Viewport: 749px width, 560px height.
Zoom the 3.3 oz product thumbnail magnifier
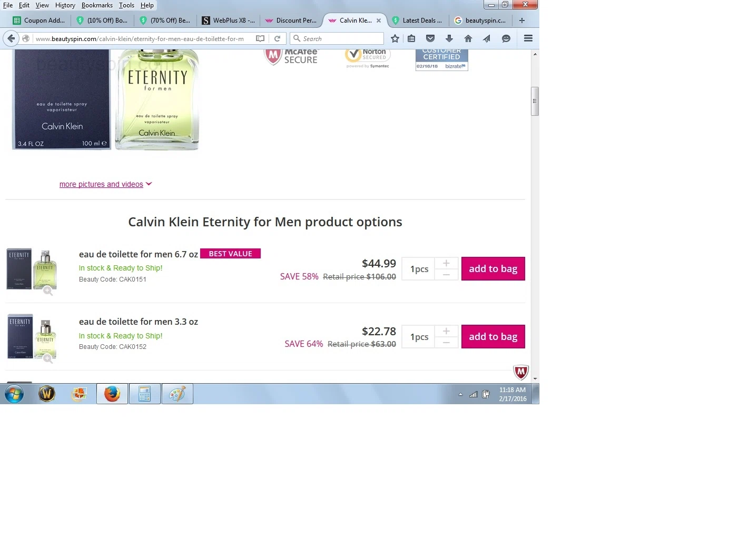click(x=48, y=358)
